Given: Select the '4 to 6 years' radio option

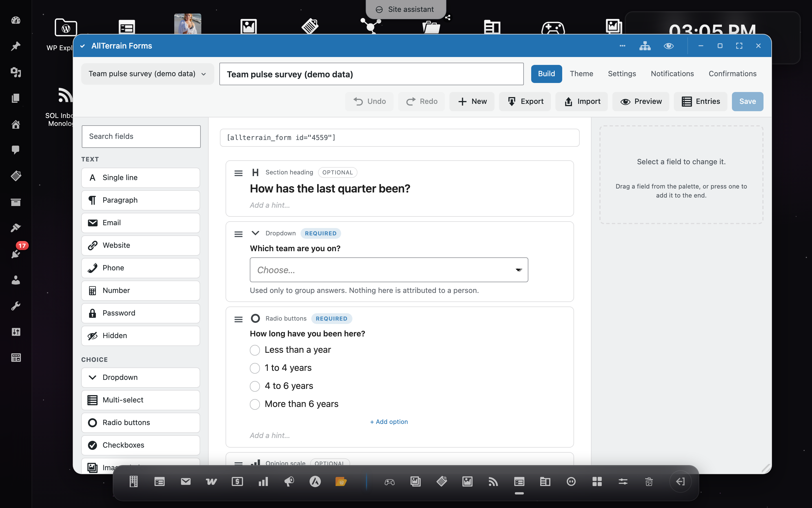Looking at the screenshot, I should pos(255,386).
